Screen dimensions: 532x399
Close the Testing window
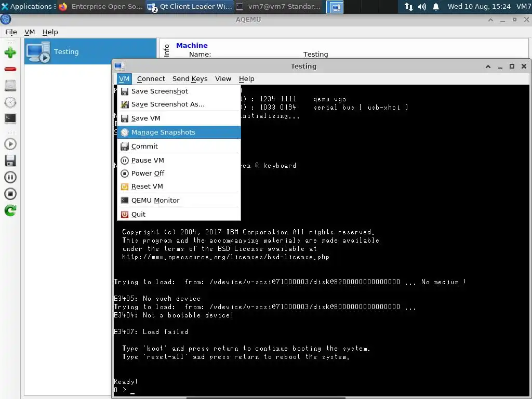click(x=524, y=66)
